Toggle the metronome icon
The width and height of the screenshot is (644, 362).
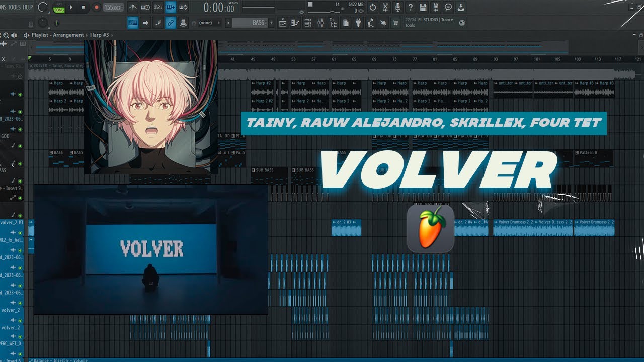133,7
